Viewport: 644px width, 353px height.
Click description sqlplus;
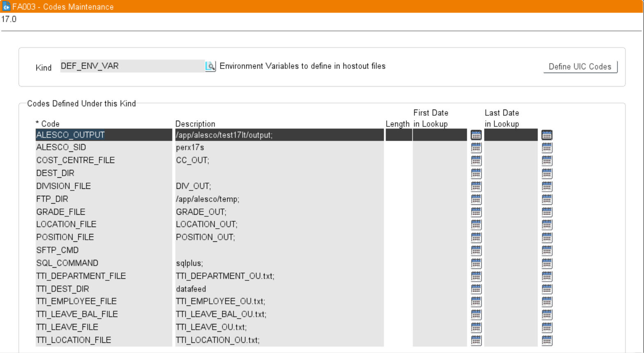click(x=279, y=263)
